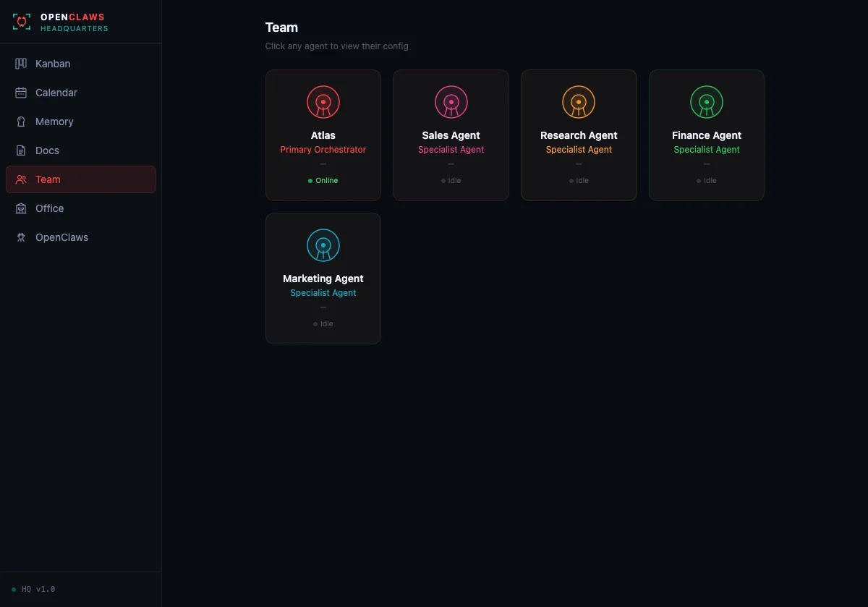Click the 'Primary Orchestrator' role label
868x607 pixels.
coord(323,150)
